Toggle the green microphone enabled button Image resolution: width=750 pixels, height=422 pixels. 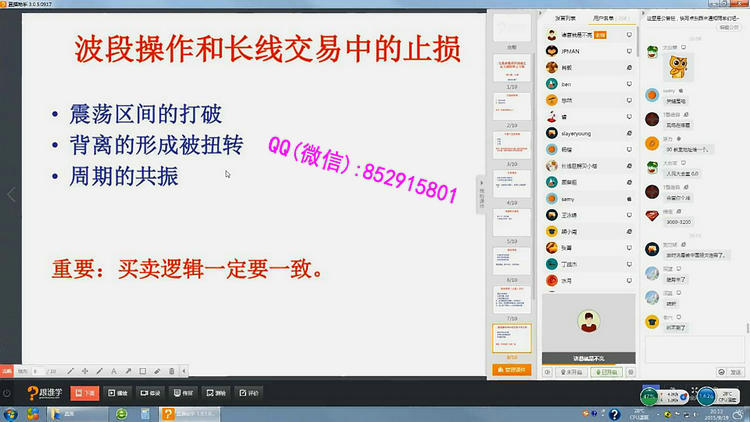click(605, 372)
